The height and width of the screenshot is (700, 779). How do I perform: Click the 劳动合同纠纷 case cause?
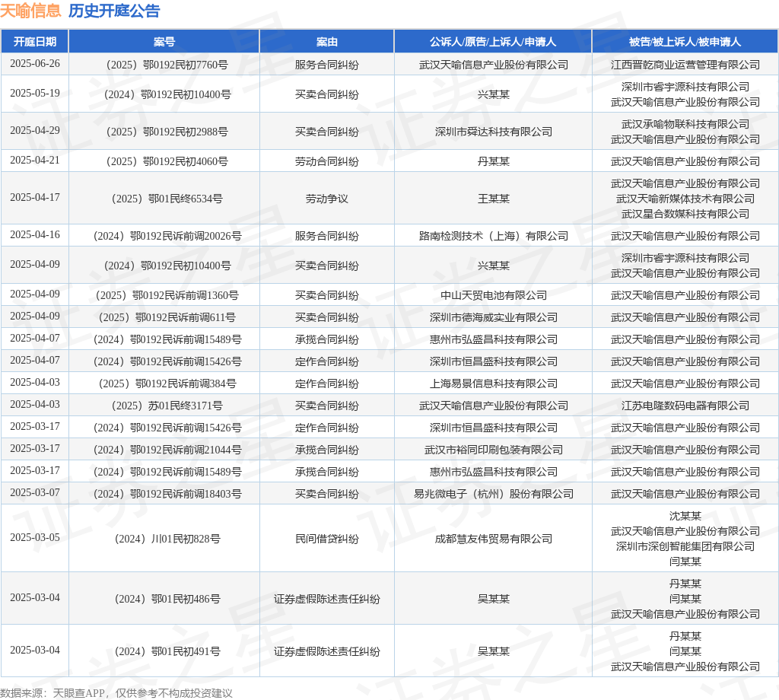pos(327,161)
